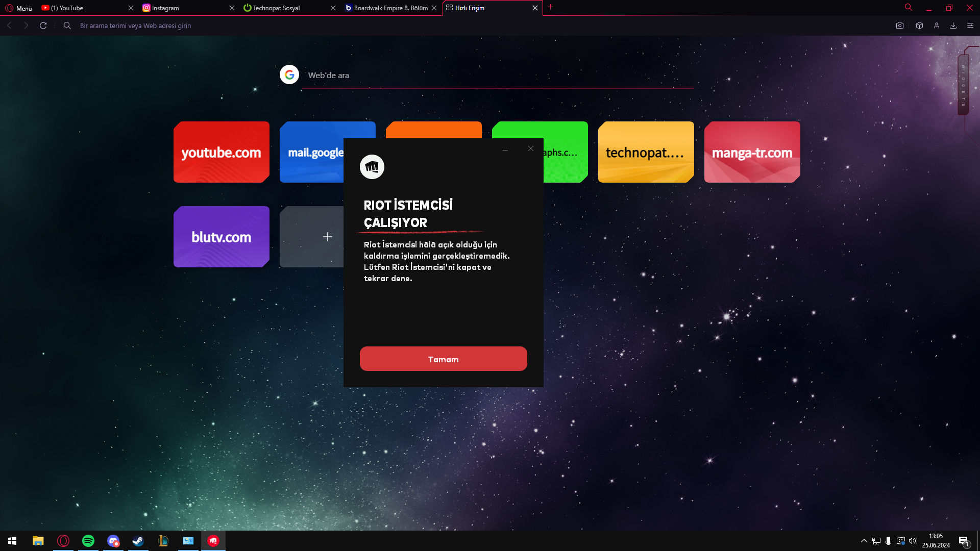
Task: Open the Opera Menü button
Action: coord(18,8)
